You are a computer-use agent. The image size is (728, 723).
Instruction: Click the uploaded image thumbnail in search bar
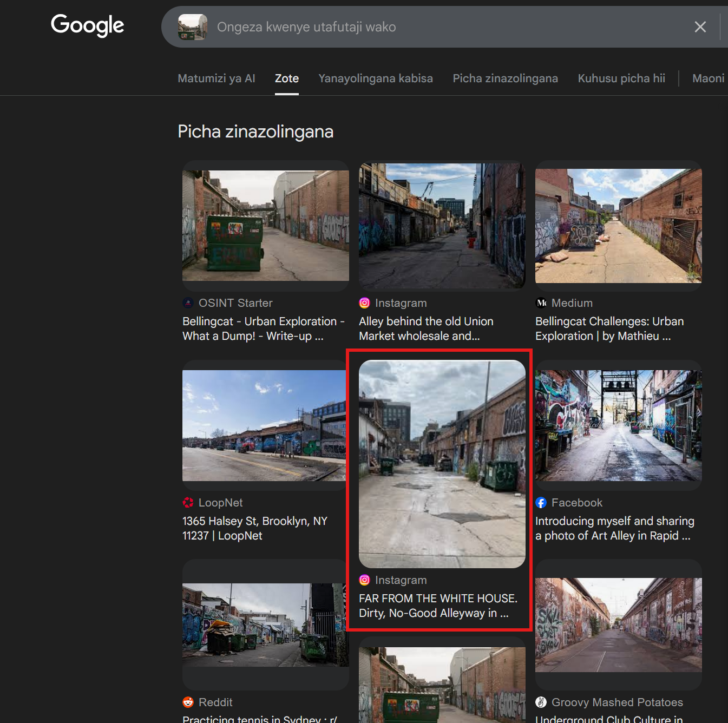point(193,27)
